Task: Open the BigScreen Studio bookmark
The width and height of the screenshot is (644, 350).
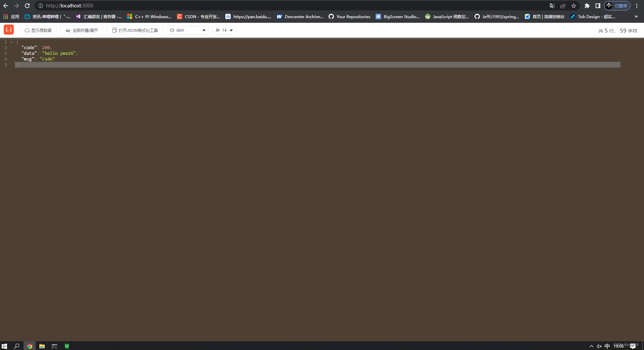Action: point(398,16)
